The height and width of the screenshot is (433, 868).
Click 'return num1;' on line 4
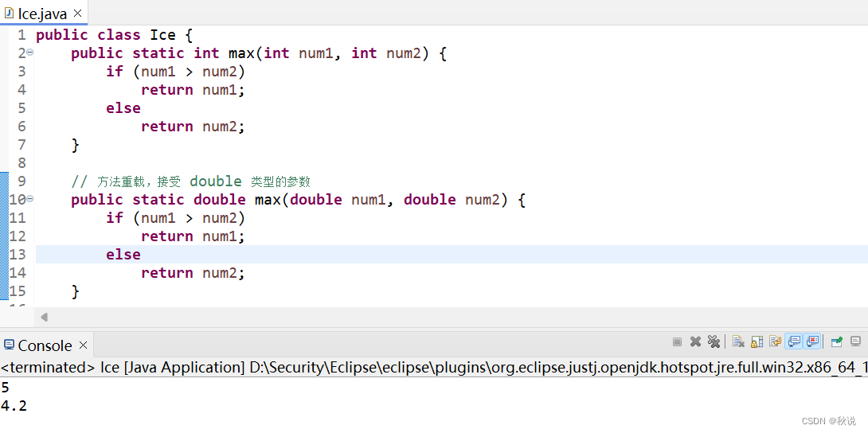pyautogui.click(x=193, y=90)
